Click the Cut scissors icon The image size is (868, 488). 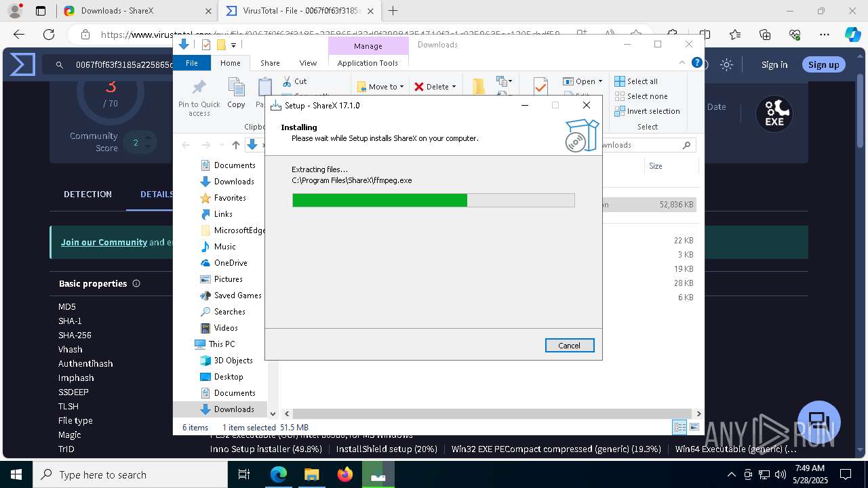pyautogui.click(x=288, y=81)
